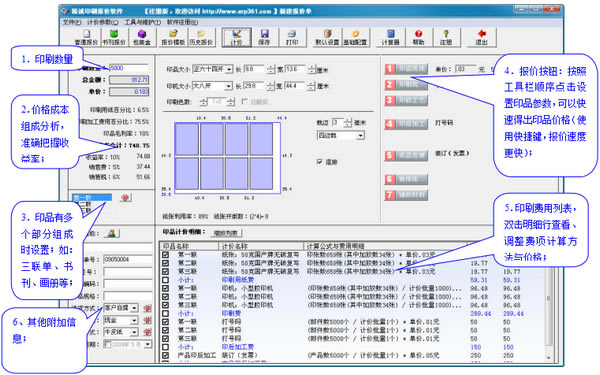
Task: Print using the 打印 toolbar icon
Action: [x=292, y=38]
